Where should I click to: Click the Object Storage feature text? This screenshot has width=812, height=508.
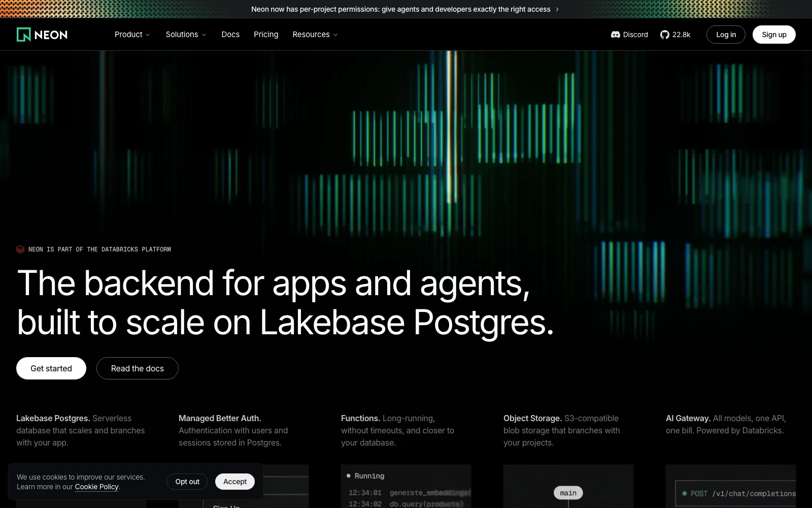(x=562, y=430)
